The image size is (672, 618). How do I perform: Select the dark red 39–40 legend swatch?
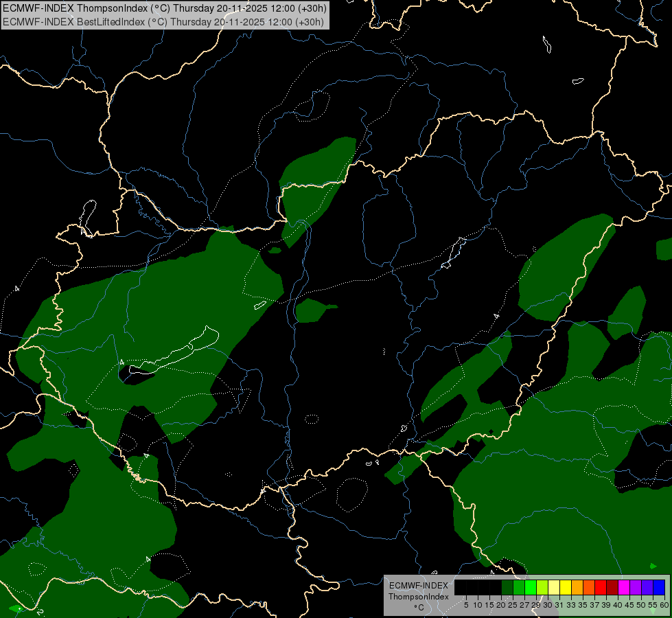612,587
